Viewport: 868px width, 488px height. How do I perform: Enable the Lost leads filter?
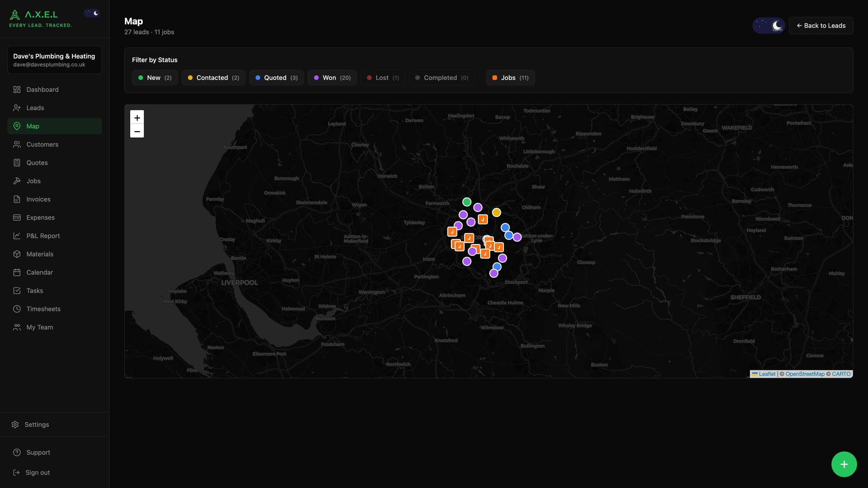pyautogui.click(x=382, y=78)
